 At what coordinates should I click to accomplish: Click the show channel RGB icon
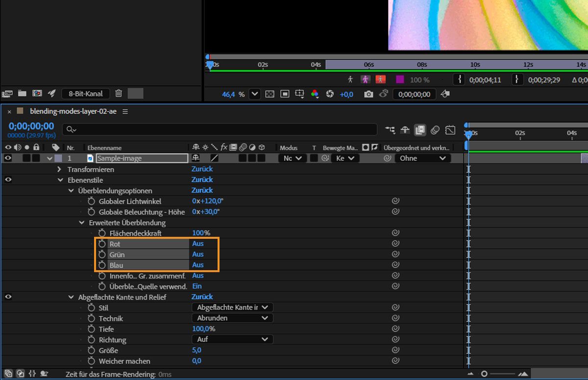coord(315,94)
